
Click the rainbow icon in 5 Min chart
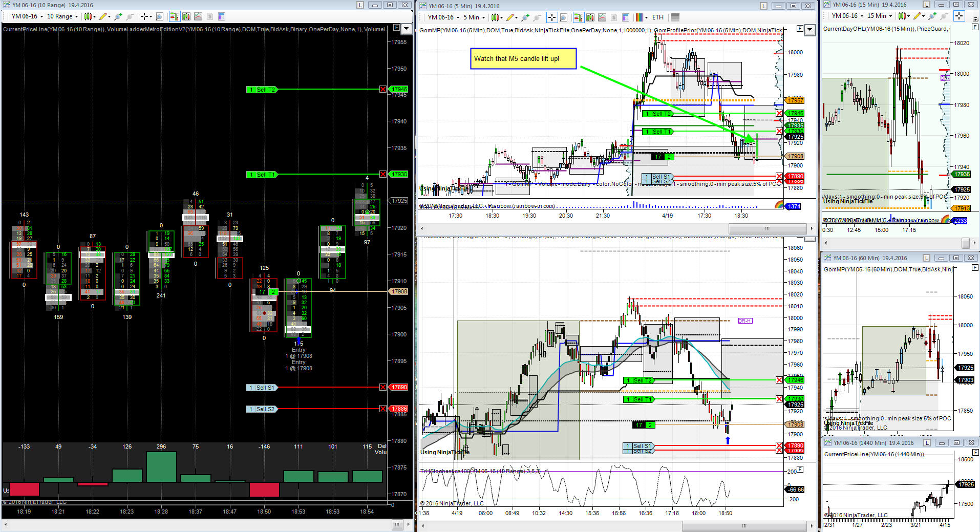click(x=779, y=205)
